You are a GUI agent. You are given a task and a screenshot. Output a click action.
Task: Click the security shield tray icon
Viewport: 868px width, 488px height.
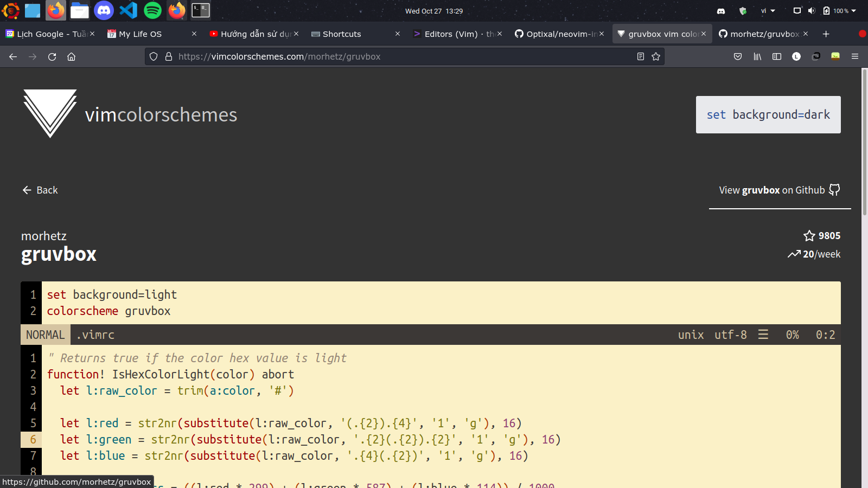(x=743, y=11)
